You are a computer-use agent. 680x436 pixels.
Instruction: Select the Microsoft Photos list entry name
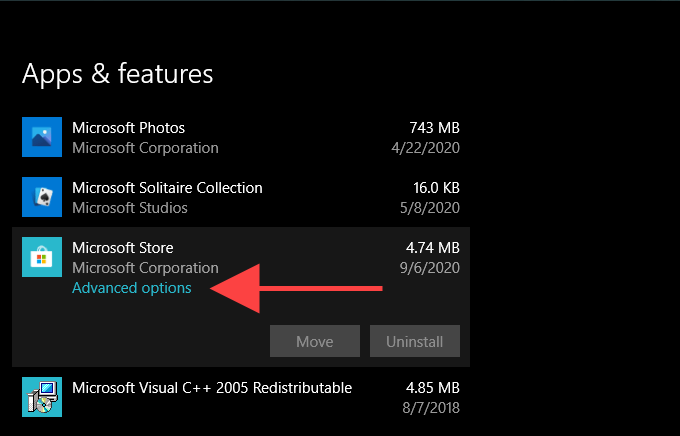point(128,128)
